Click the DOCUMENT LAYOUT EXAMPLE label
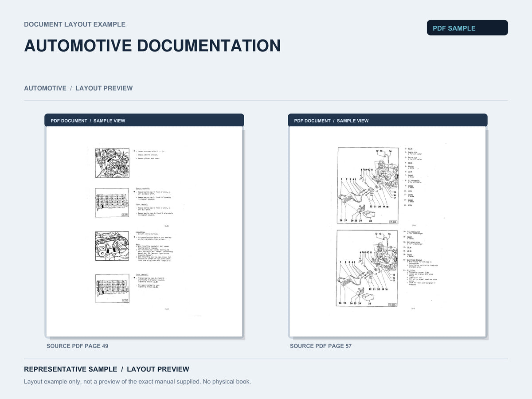 point(74,24)
